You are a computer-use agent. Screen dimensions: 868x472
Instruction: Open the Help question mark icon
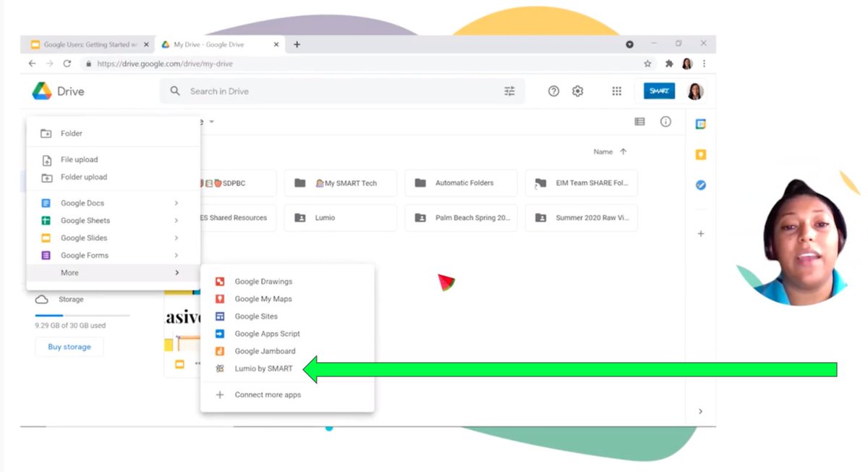point(553,91)
